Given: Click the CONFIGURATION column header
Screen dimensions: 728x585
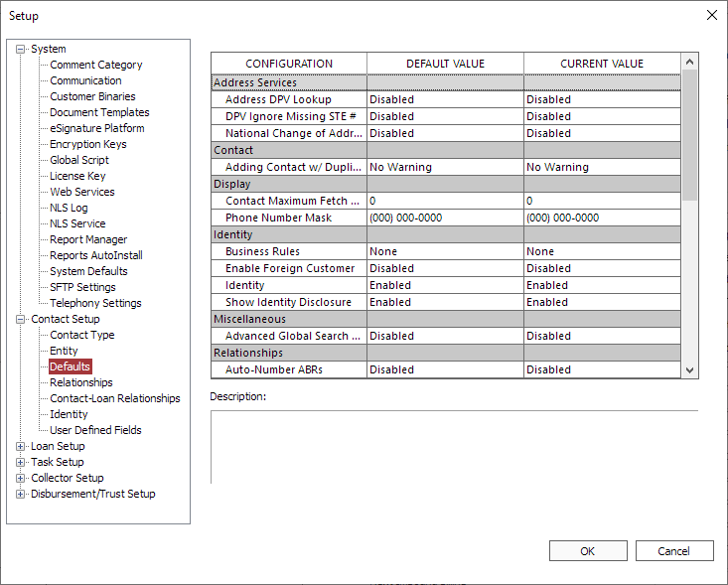Looking at the screenshot, I should point(289,64).
